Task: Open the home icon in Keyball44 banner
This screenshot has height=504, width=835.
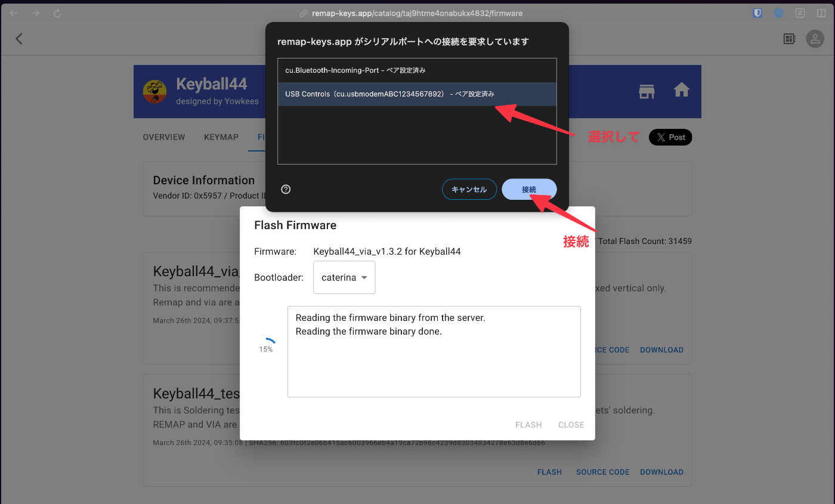Action: [681, 90]
